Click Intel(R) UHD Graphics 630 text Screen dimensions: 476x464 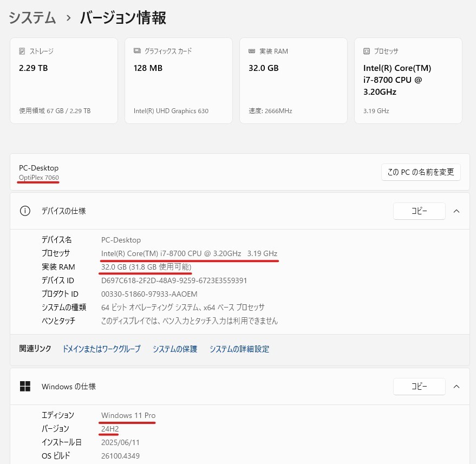coord(171,111)
